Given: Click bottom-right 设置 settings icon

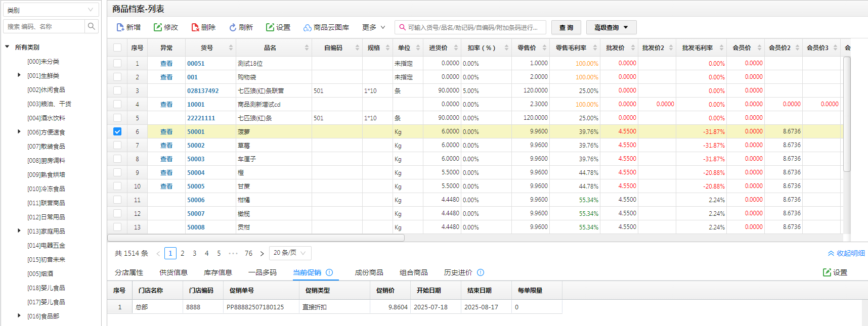Looking at the screenshot, I should pos(827,272).
